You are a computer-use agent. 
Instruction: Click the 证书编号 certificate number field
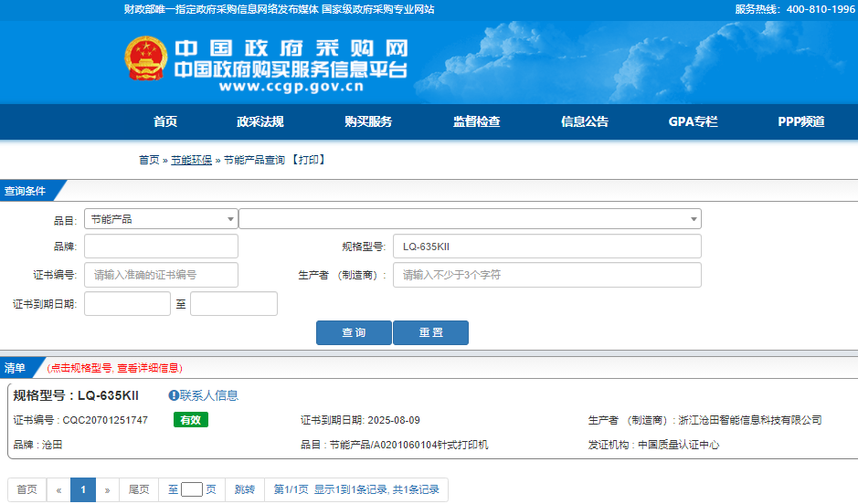(161, 275)
